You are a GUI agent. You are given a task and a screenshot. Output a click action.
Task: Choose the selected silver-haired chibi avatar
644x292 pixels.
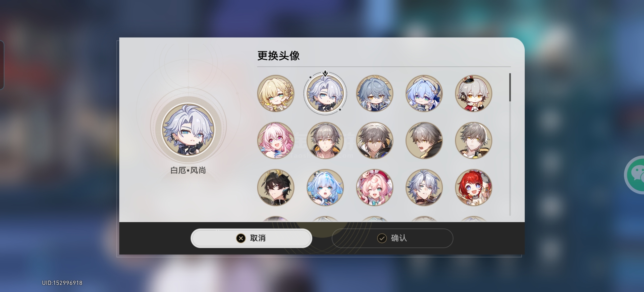(325, 93)
